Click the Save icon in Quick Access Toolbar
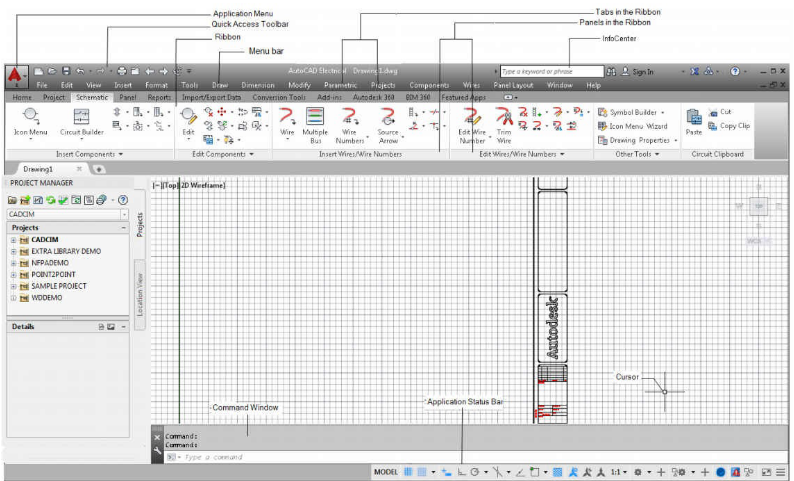The width and height of the screenshot is (794, 481). click(66, 71)
